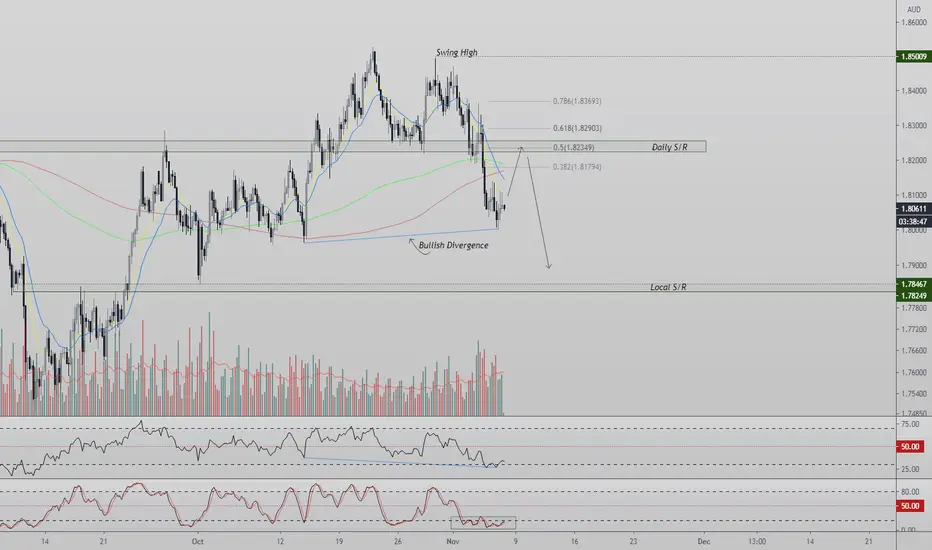Image resolution: width=932 pixels, height=550 pixels.
Task: Click the 'Dec' date label on time axis
Action: [704, 542]
